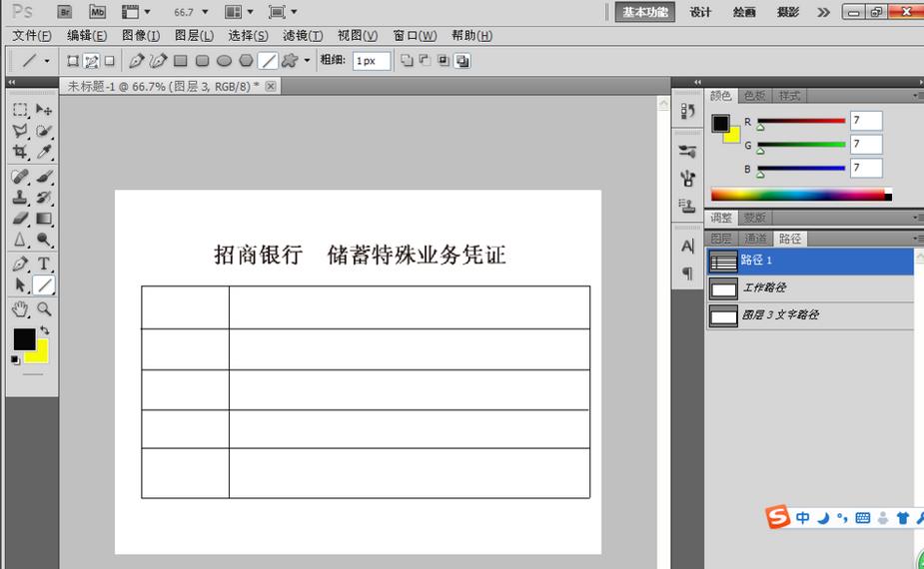The height and width of the screenshot is (569, 924).
Task: Open the Character panel icon
Action: coord(687,246)
